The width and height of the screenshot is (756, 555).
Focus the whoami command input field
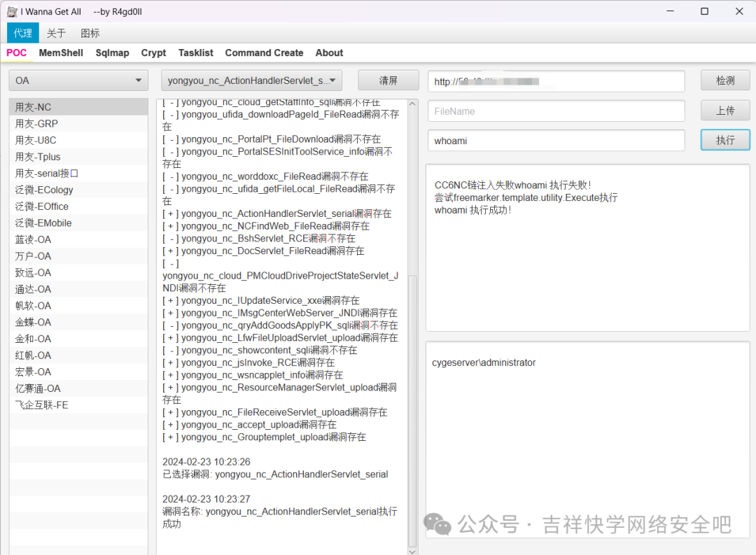tap(556, 141)
